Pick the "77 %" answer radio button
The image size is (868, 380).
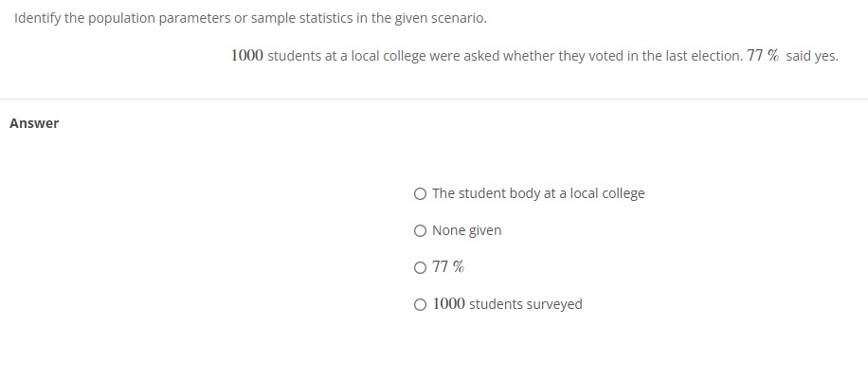[420, 268]
